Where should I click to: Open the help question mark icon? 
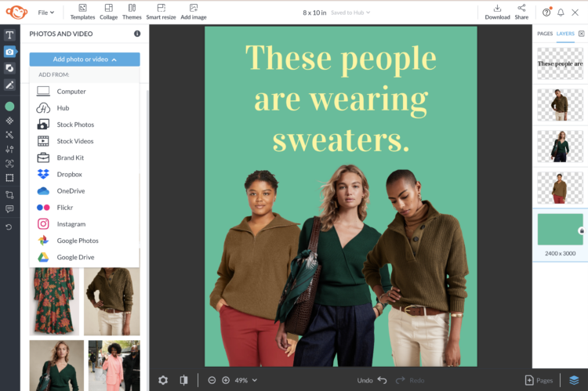[x=546, y=13]
